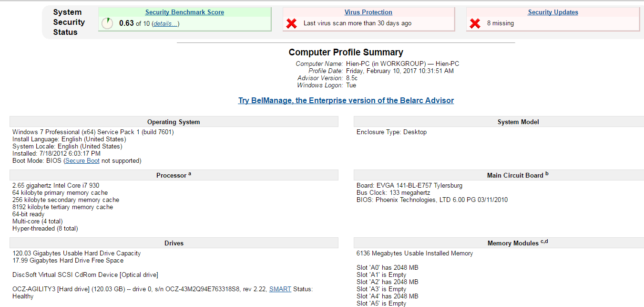The width and height of the screenshot is (644, 307).
Task: Click the Slot 'A5' is Empty line
Action: point(381,303)
